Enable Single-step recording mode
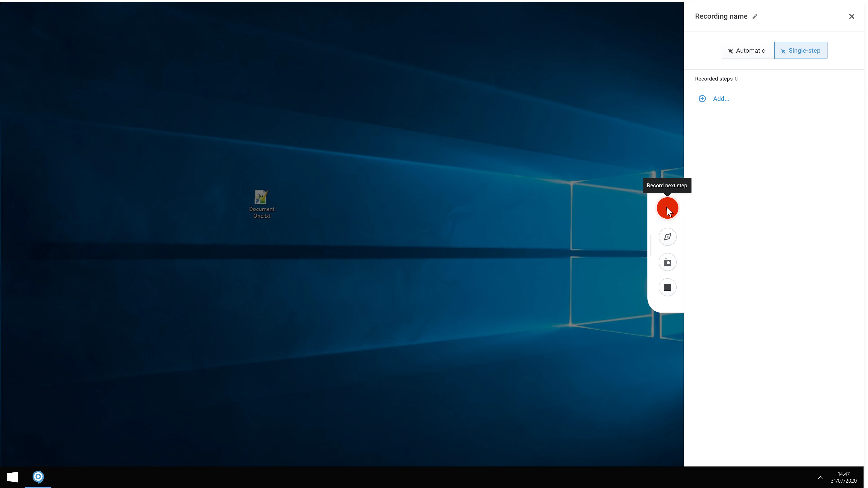The height and width of the screenshot is (488, 868). (801, 50)
